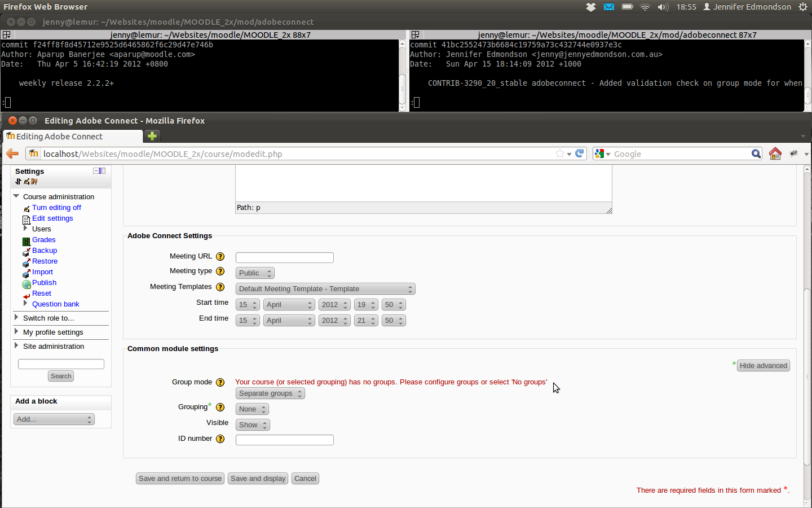The width and height of the screenshot is (812, 508).
Task: Open the Start time month April dropdown
Action: [x=289, y=305]
